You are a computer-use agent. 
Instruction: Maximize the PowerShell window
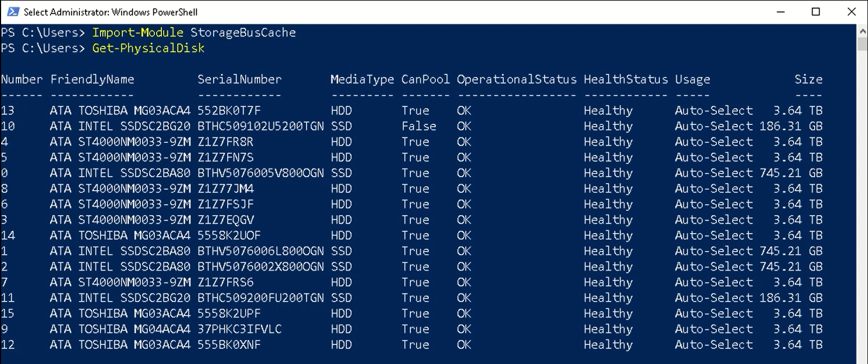coord(815,12)
